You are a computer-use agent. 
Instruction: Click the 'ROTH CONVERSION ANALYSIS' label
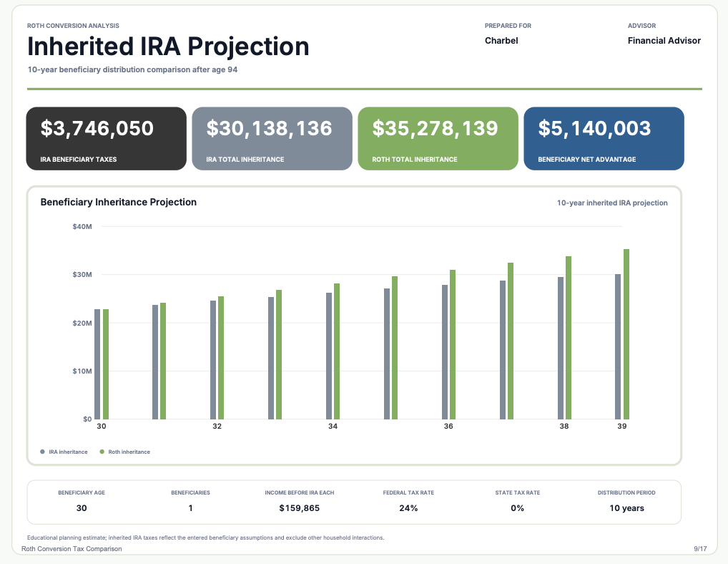74,26
